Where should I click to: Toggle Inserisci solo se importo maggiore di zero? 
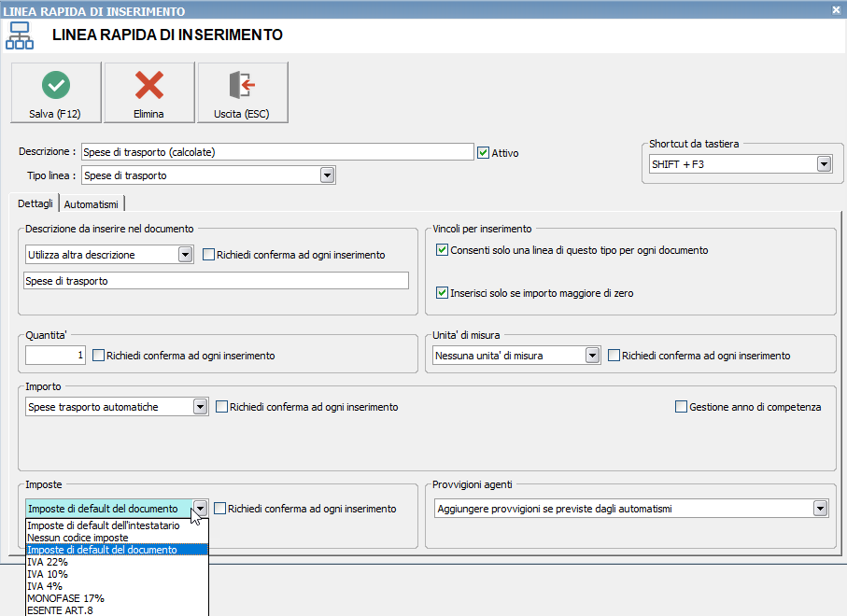click(442, 293)
